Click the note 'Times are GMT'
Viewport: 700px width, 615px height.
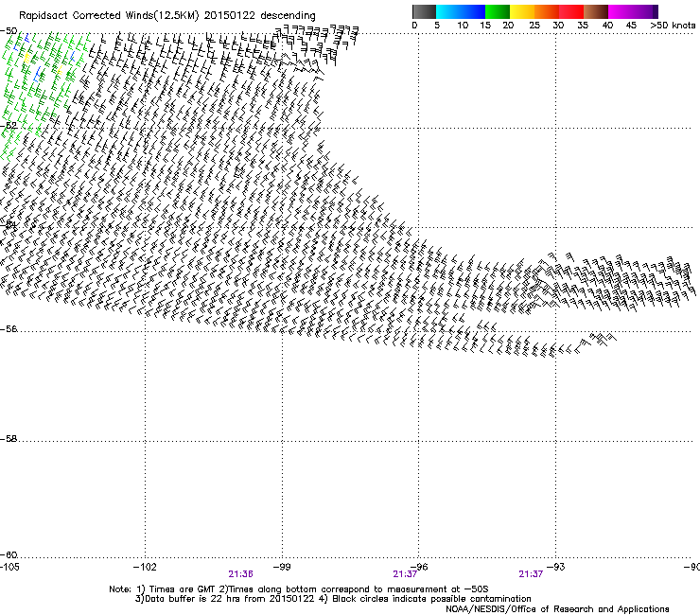183,589
